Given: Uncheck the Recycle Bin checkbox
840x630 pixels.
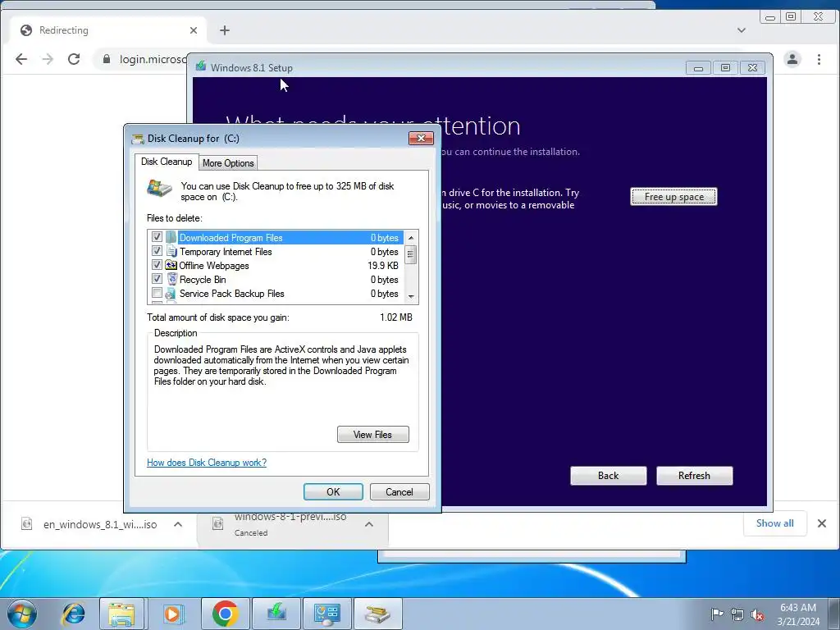Looking at the screenshot, I should pyautogui.click(x=157, y=279).
